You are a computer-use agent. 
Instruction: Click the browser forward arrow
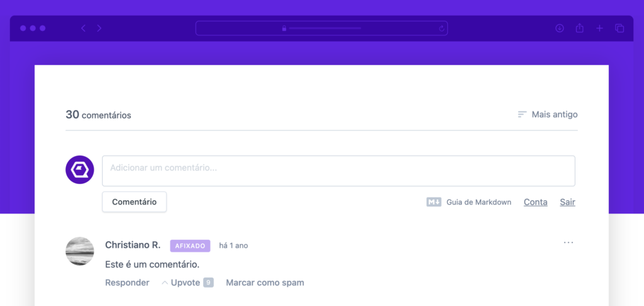99,28
